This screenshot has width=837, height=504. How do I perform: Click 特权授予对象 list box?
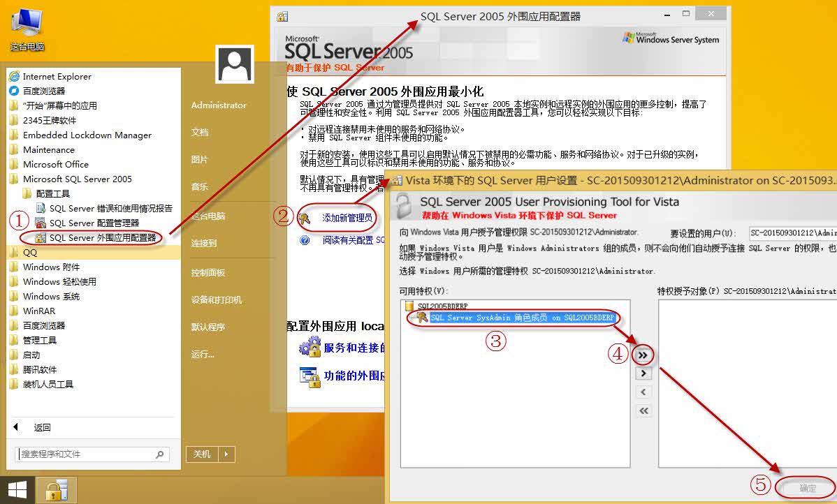[748, 383]
